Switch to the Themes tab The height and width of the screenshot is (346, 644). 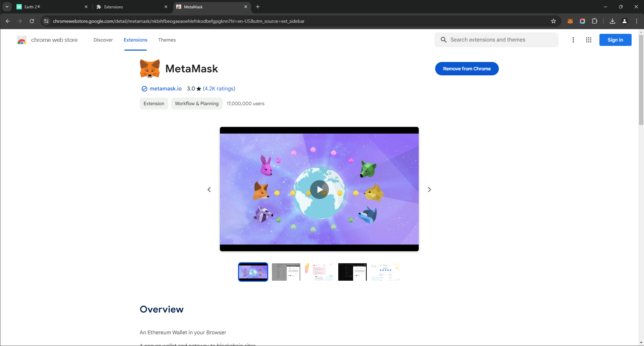tap(167, 40)
